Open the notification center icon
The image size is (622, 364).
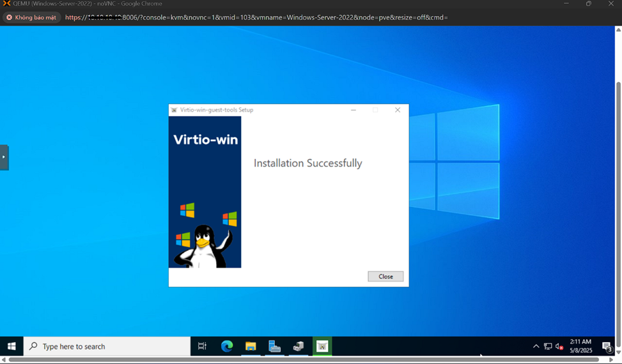tap(607, 346)
